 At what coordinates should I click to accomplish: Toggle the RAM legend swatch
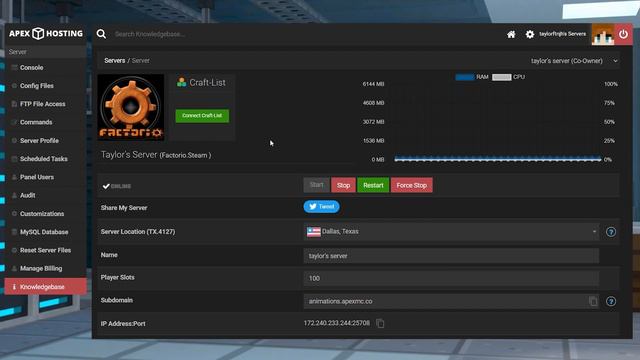(x=464, y=77)
